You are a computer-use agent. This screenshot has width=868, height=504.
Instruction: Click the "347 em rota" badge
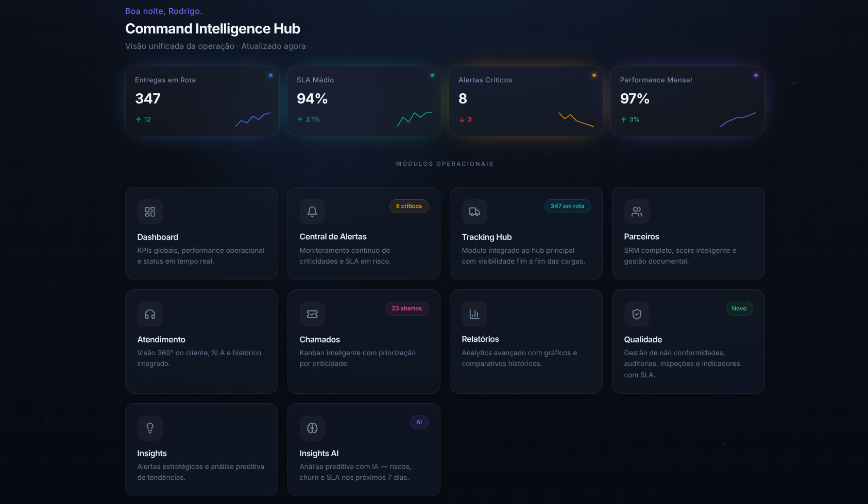point(567,206)
